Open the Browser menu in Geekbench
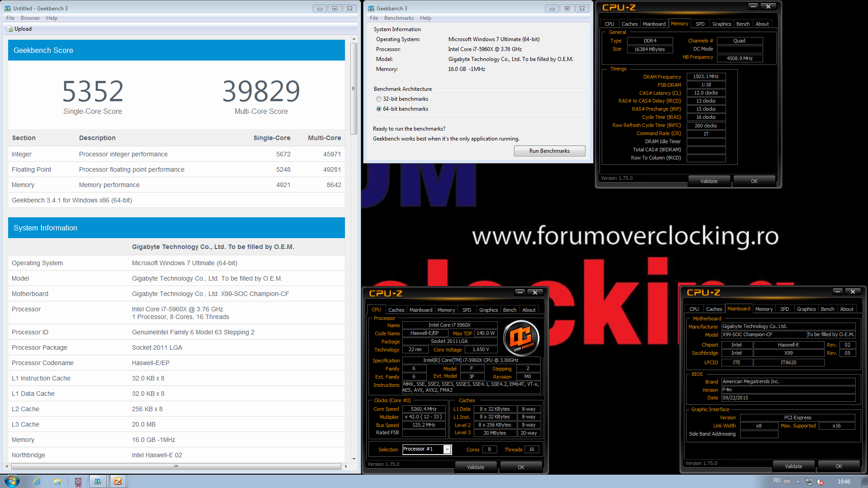Screen dimensions: 868x488 coord(30,18)
